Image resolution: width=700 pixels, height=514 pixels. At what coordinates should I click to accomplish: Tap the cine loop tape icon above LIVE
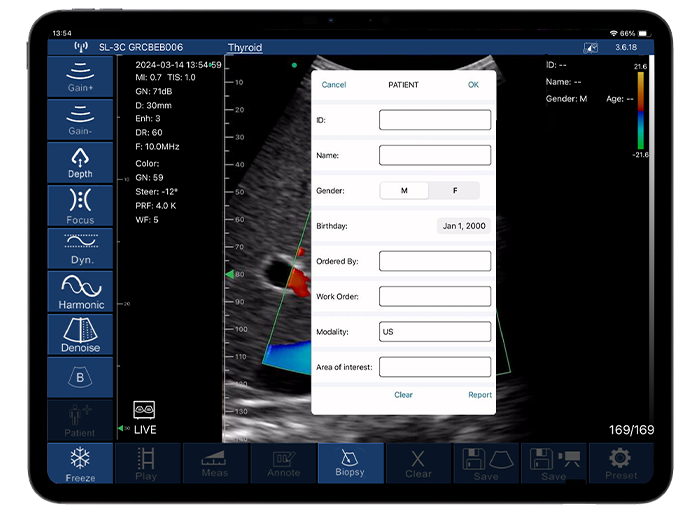point(144,410)
